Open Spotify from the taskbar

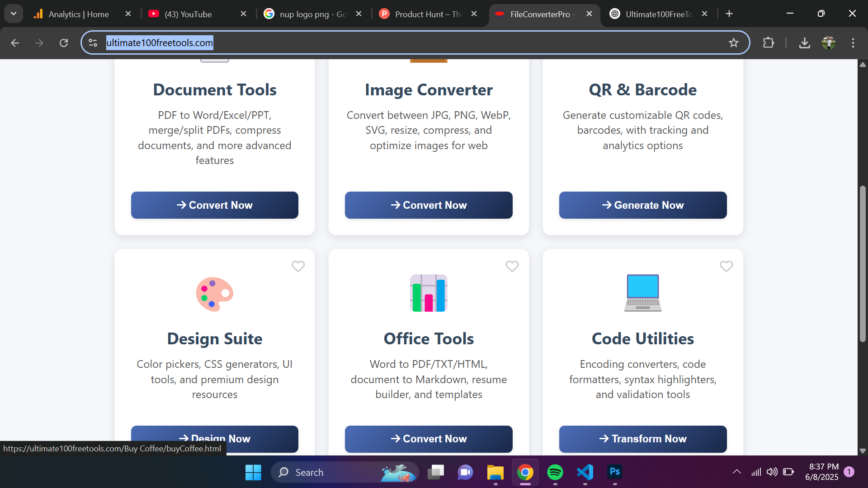[x=555, y=472]
